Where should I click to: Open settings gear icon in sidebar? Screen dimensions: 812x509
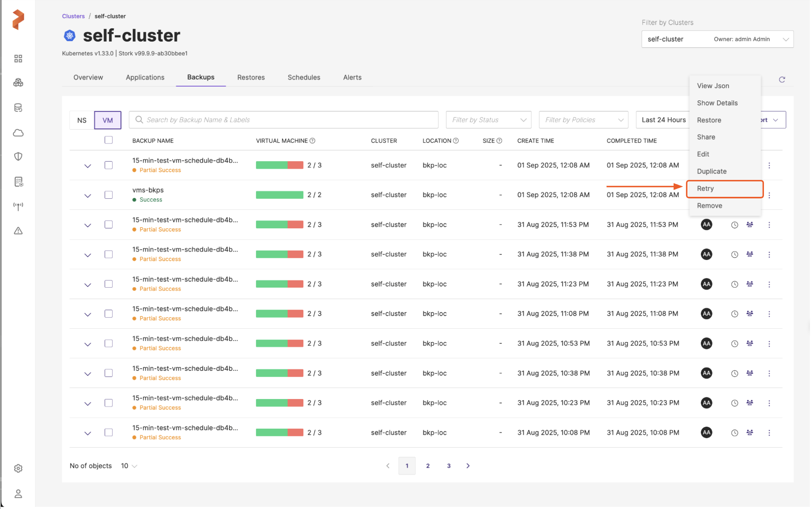(x=18, y=468)
